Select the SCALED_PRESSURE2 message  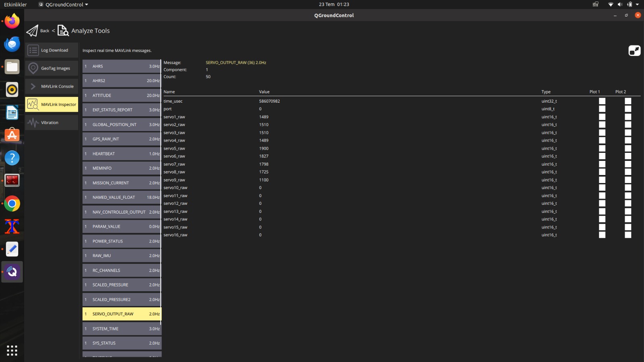[121, 300]
